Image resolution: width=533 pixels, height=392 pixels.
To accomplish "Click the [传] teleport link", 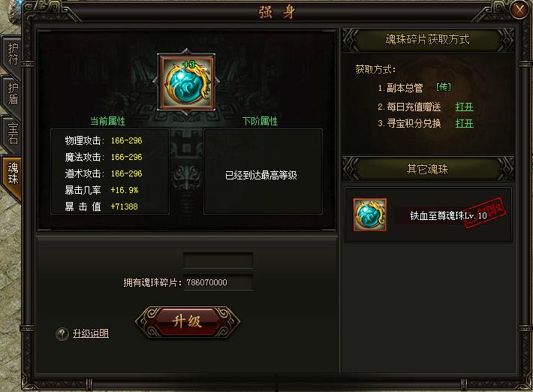I will [x=444, y=87].
